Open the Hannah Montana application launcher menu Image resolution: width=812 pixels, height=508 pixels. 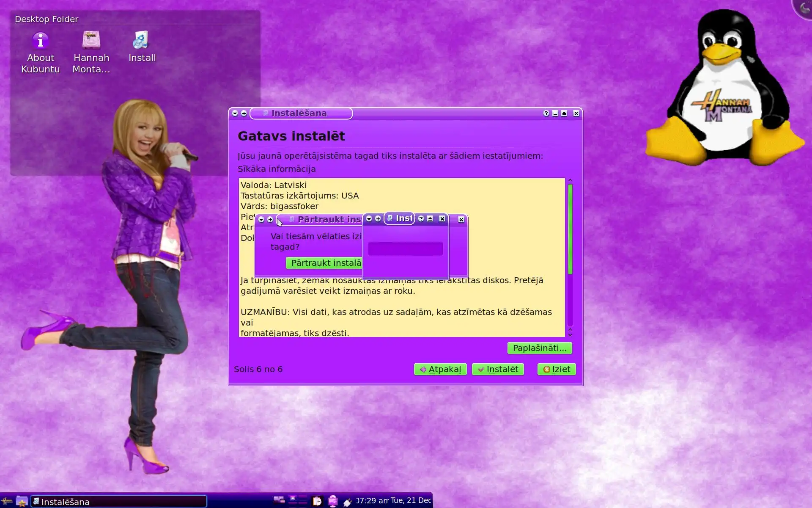tap(6, 501)
